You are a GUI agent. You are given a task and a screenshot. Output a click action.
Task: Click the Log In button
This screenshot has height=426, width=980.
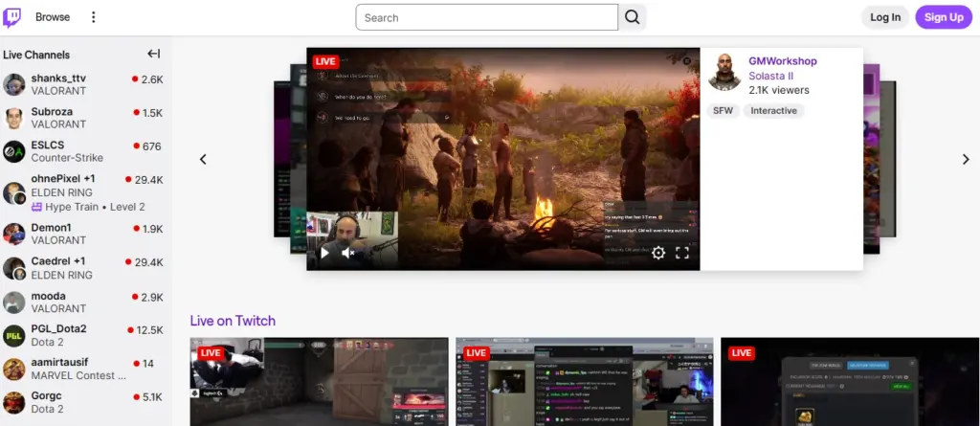(885, 17)
